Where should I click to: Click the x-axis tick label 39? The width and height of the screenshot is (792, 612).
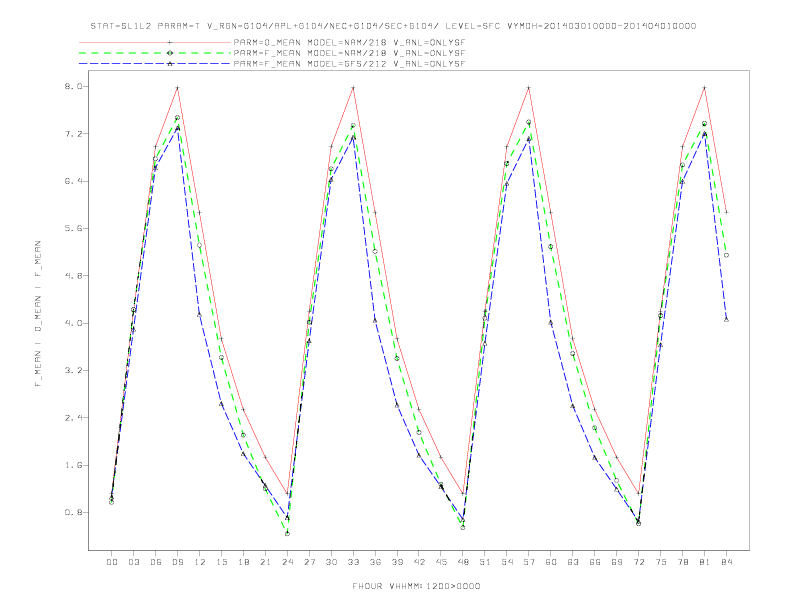397,562
